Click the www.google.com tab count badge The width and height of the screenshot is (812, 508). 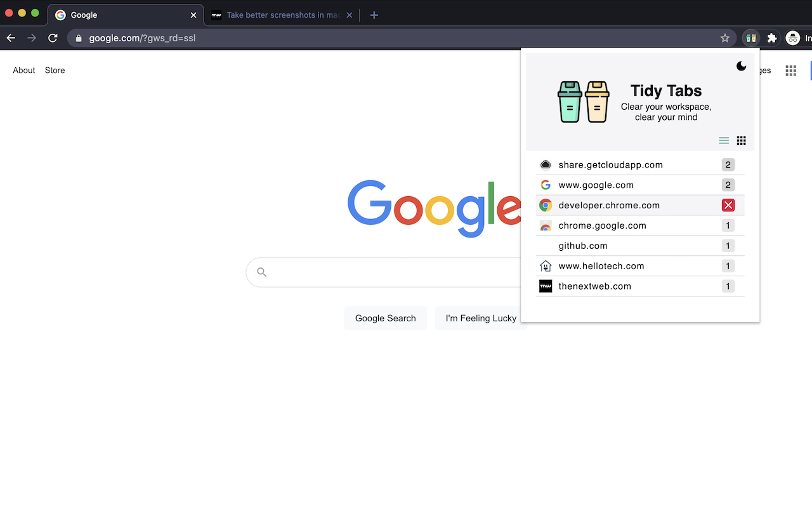(728, 185)
